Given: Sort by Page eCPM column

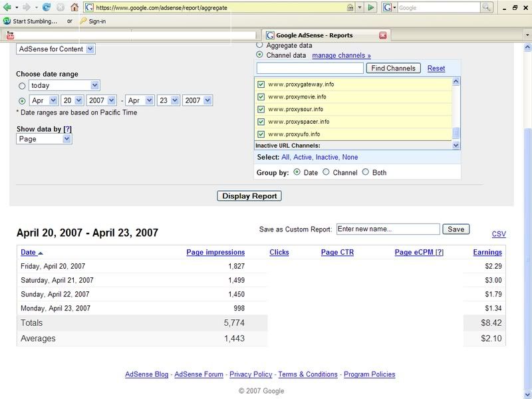Looking at the screenshot, I should tap(414, 252).
